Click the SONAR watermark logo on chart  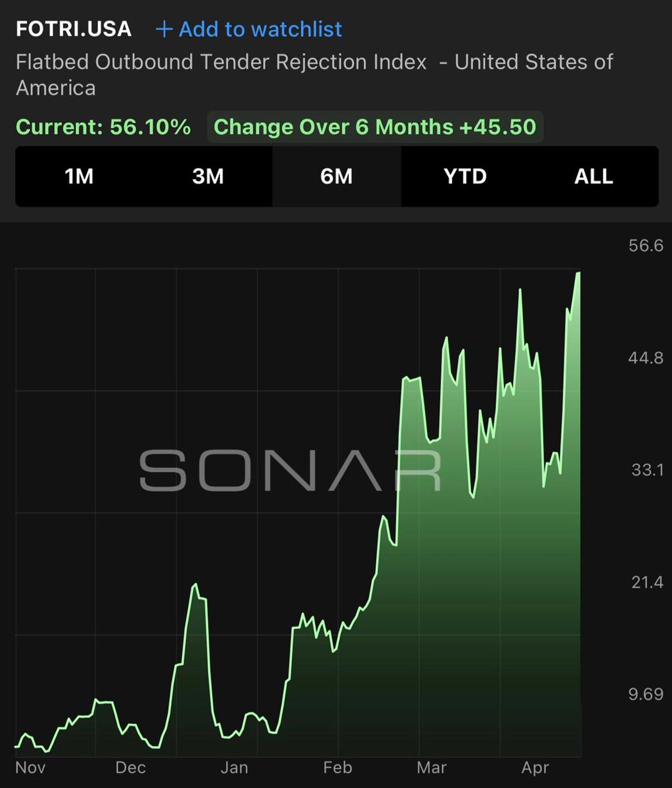click(x=290, y=470)
